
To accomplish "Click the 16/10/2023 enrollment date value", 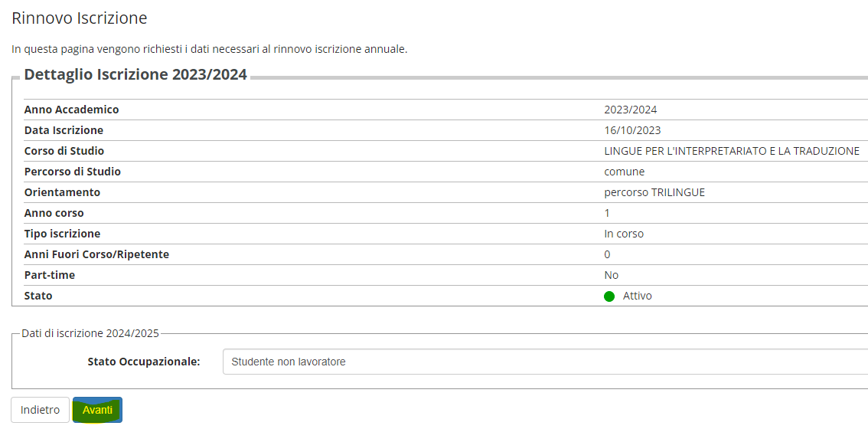I will [x=632, y=130].
